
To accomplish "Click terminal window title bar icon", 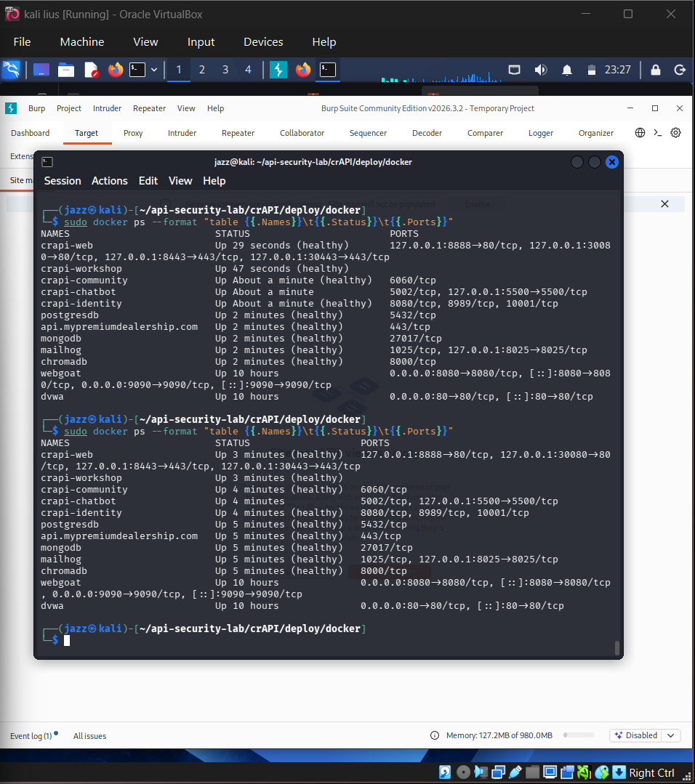I will pos(47,162).
